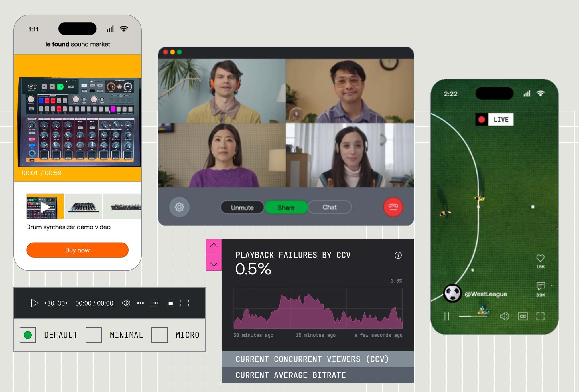Open video call settings gear
Screen dimensions: 579x392
pos(179,207)
